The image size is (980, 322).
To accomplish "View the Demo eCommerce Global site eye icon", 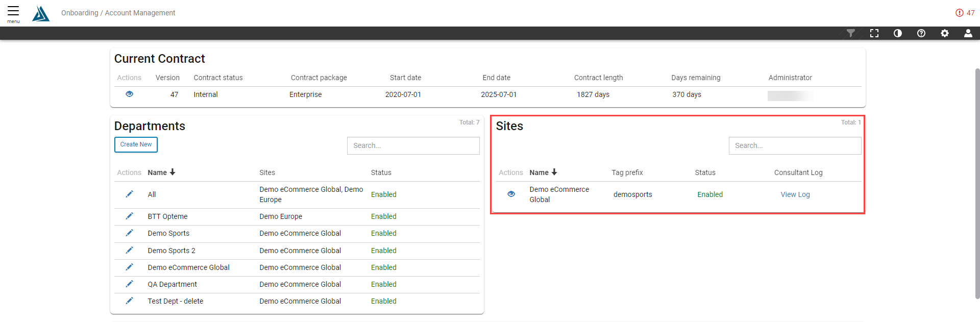I will click(x=511, y=194).
